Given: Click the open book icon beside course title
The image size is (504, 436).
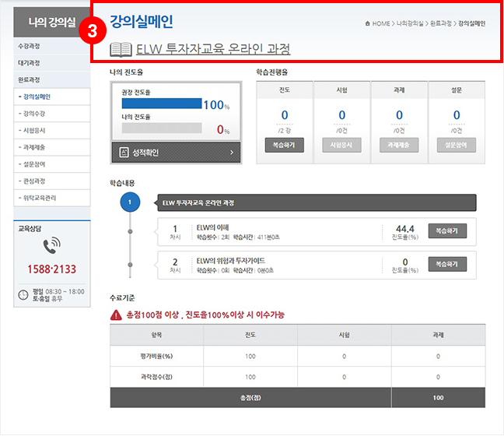Looking at the screenshot, I should [121, 50].
